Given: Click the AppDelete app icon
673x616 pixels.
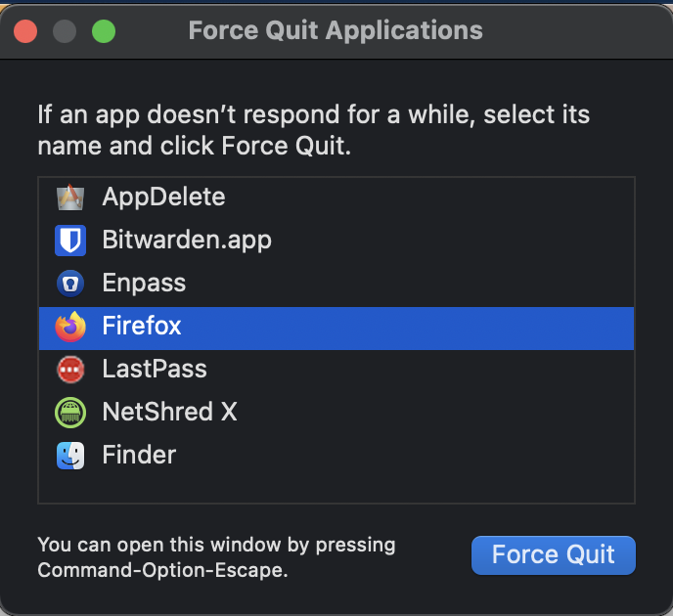Looking at the screenshot, I should [x=70, y=198].
